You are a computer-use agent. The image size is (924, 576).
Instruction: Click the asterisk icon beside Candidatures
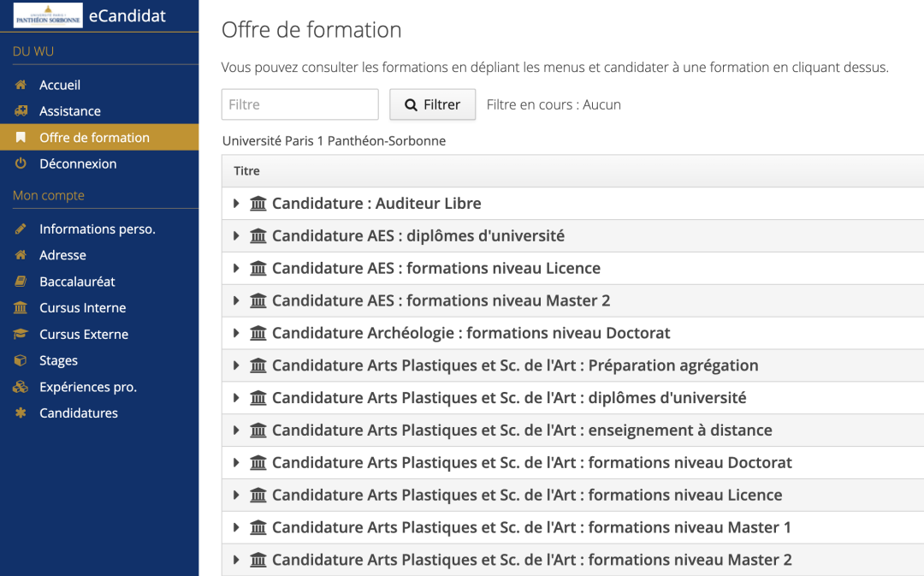click(x=21, y=413)
